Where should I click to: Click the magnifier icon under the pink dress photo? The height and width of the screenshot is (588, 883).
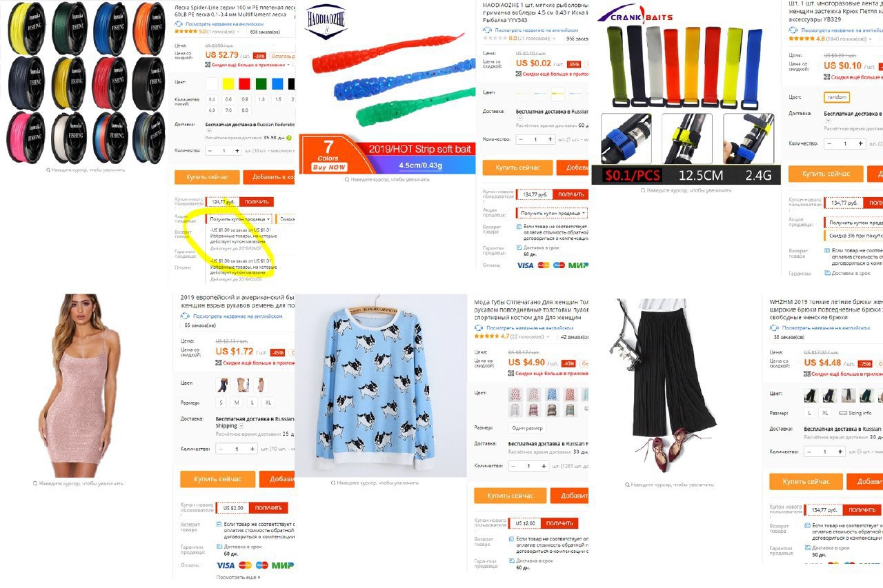(36, 483)
